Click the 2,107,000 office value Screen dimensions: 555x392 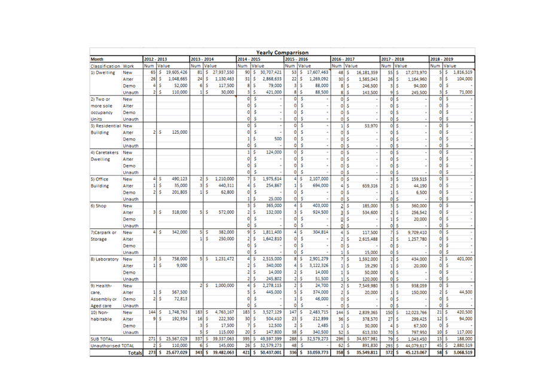coord(319,179)
